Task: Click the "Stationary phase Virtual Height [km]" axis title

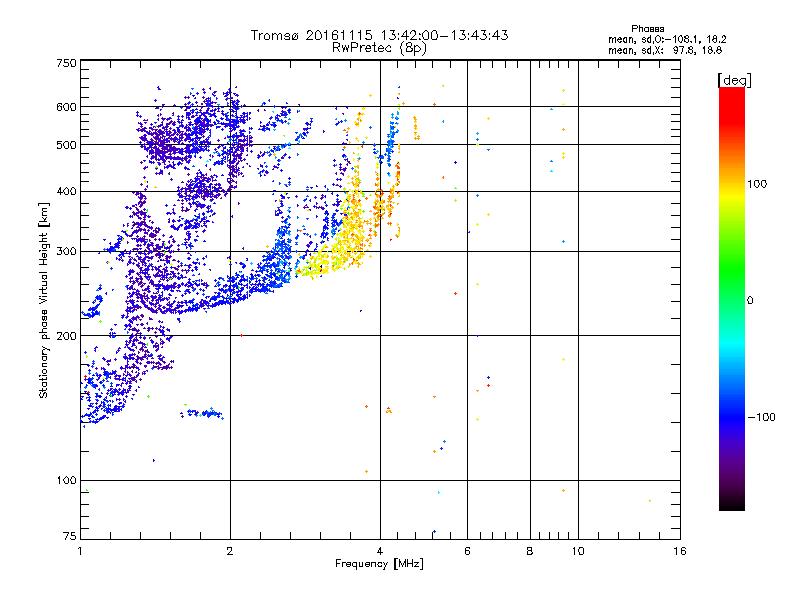Action: [x=44, y=300]
